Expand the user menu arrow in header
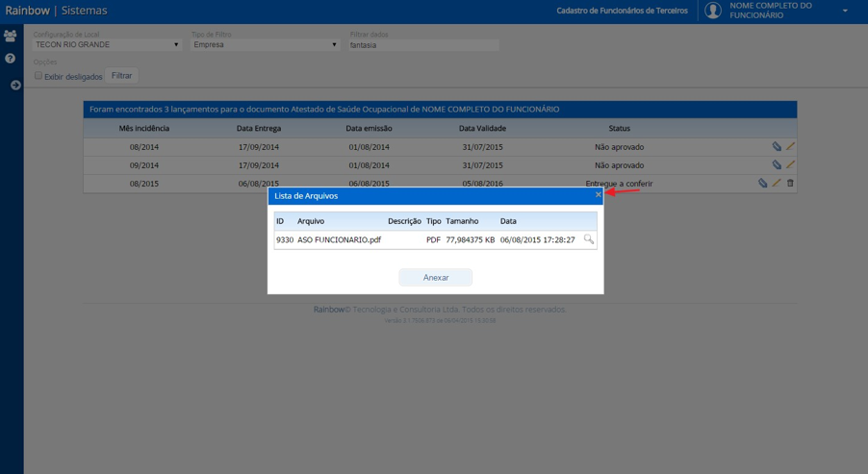This screenshot has width=868, height=474. (845, 12)
